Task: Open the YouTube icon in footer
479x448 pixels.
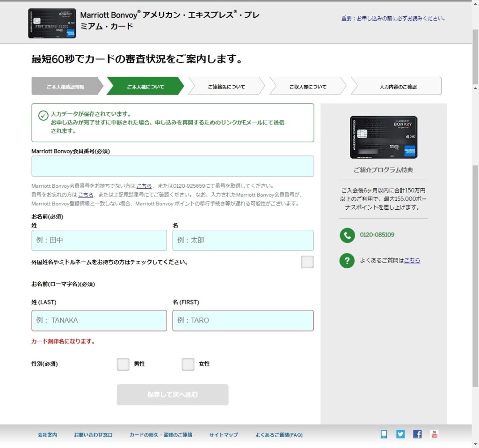Action: click(434, 434)
